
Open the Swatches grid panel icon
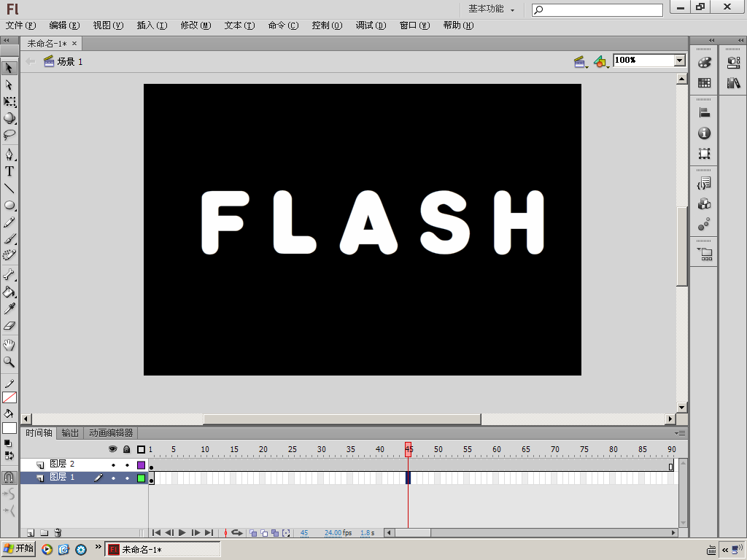click(704, 83)
